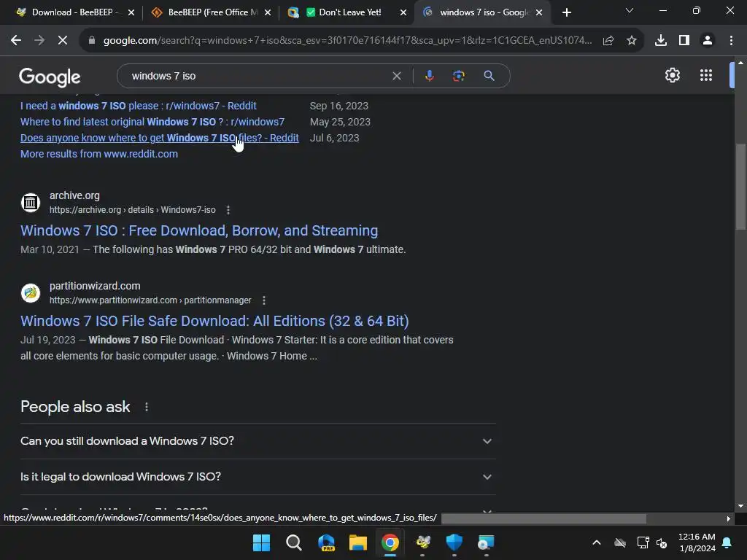Open File Explorer from taskbar
The image size is (747, 560).
(357, 542)
